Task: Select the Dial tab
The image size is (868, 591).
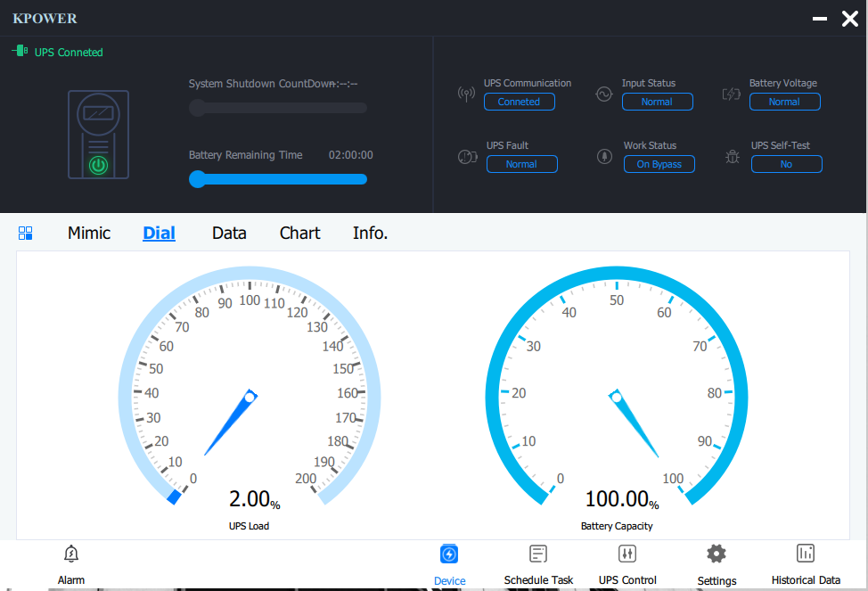Action: pyautogui.click(x=159, y=234)
